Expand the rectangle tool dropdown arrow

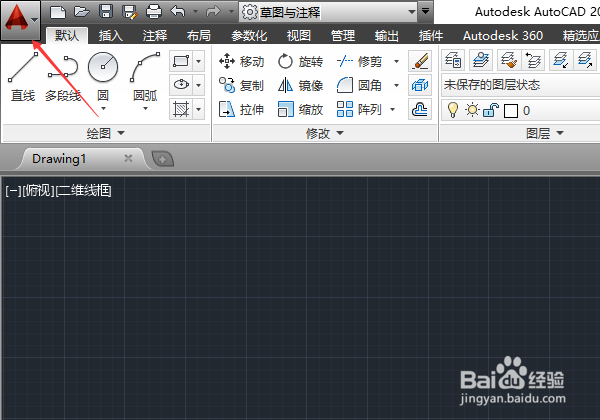[x=198, y=61]
